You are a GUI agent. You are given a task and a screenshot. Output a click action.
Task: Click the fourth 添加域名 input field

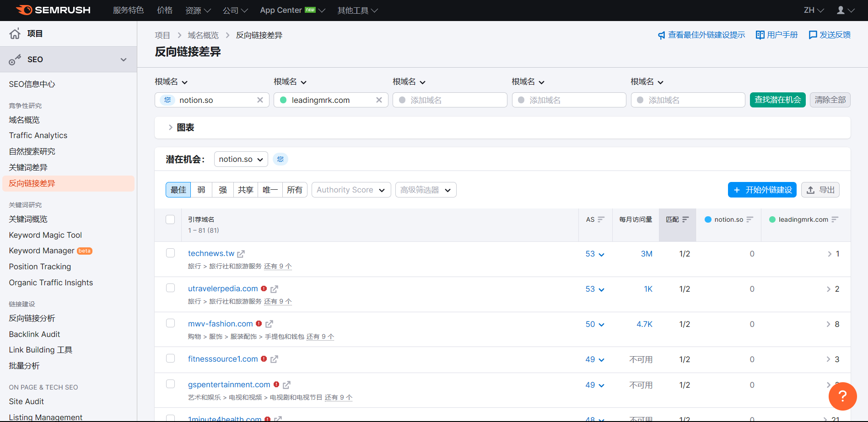569,100
